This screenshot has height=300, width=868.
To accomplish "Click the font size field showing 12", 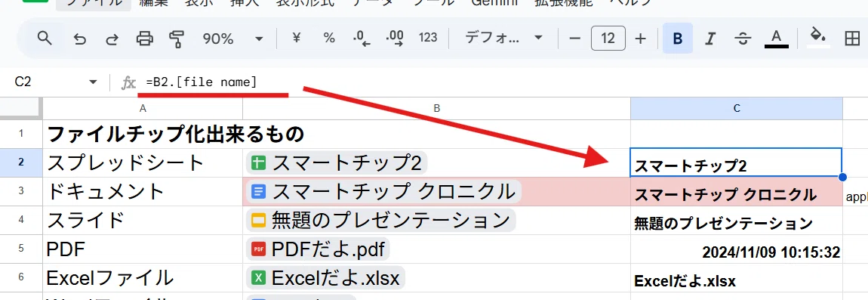I will 608,39.
